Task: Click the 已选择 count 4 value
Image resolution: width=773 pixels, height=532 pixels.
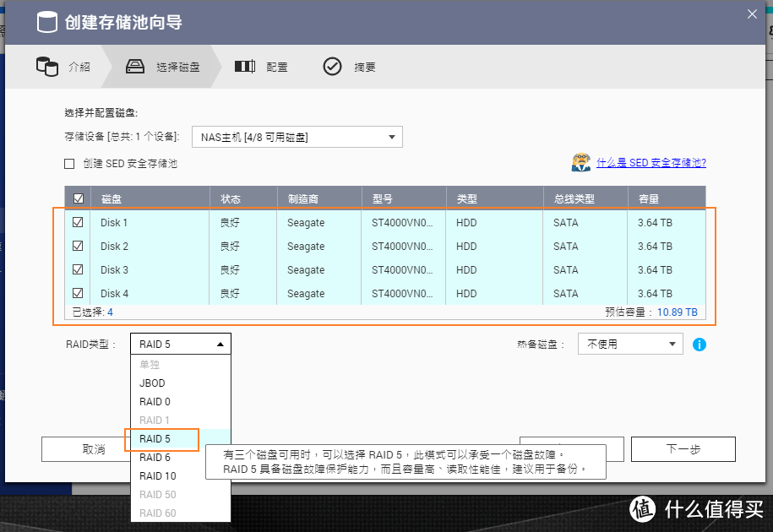Action: 111,312
